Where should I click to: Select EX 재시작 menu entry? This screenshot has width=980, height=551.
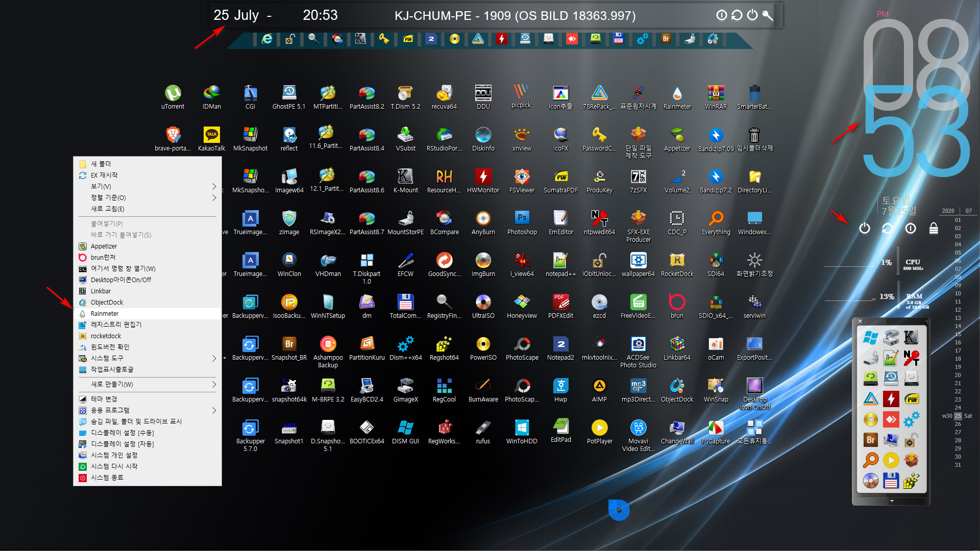click(148, 175)
